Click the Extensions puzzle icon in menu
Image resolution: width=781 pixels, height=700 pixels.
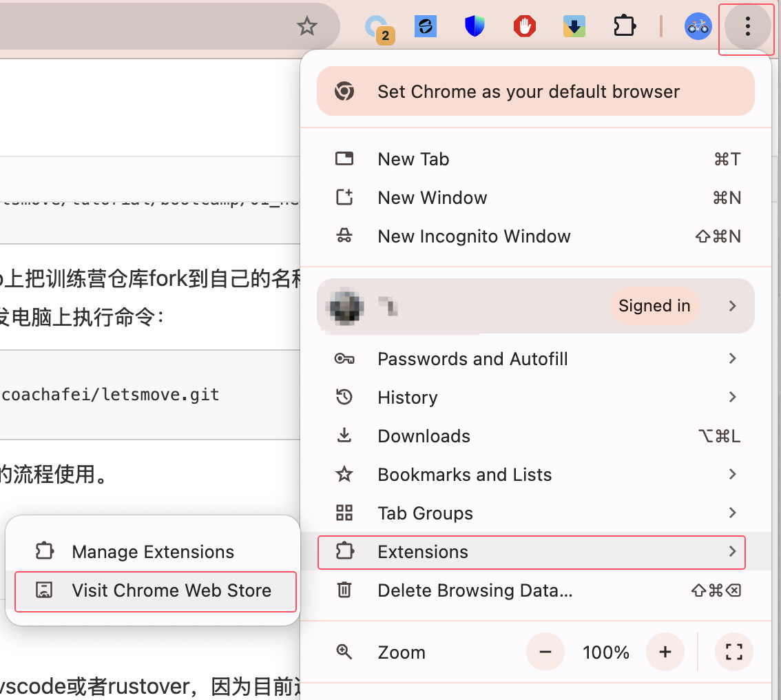click(344, 551)
